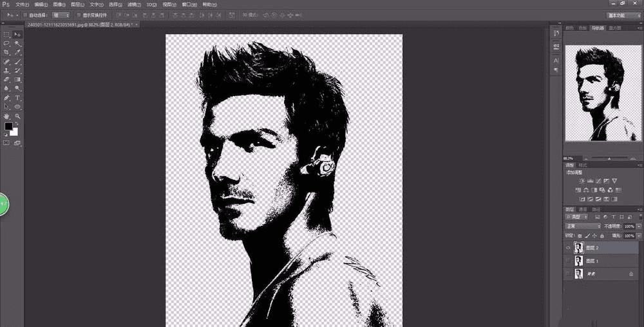Switch to the 颜色 panel tab

tap(569, 28)
